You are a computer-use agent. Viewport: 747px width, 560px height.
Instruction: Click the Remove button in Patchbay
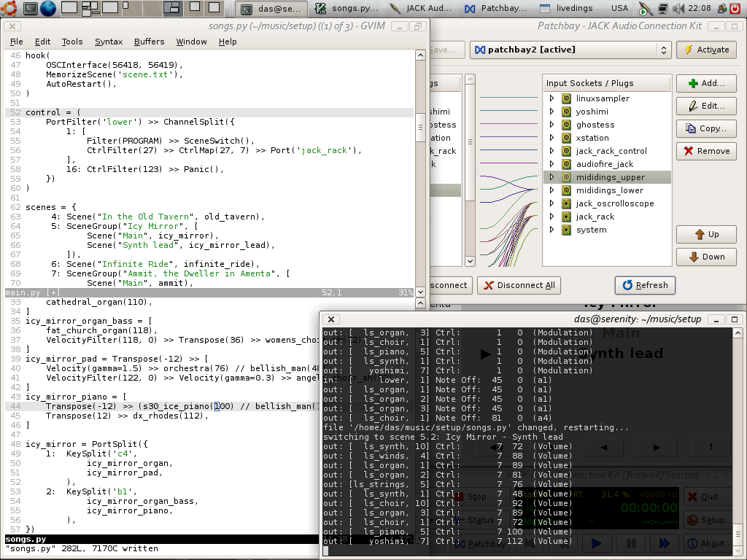706,151
